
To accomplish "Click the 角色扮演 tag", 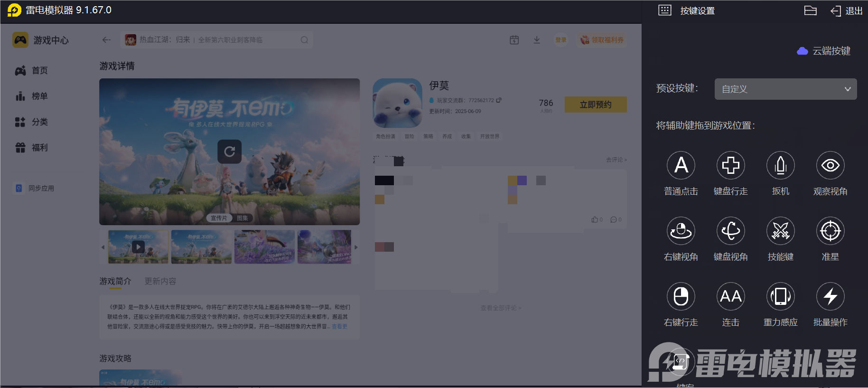I will pos(385,136).
